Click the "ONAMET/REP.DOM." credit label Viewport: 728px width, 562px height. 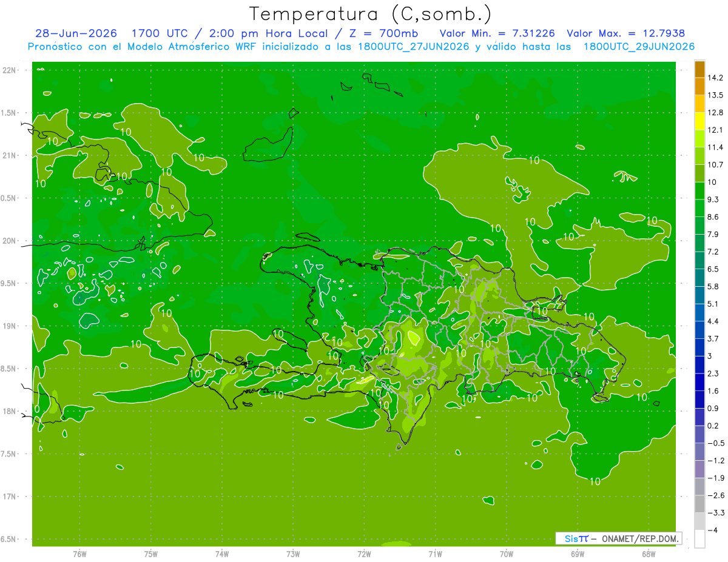click(639, 538)
